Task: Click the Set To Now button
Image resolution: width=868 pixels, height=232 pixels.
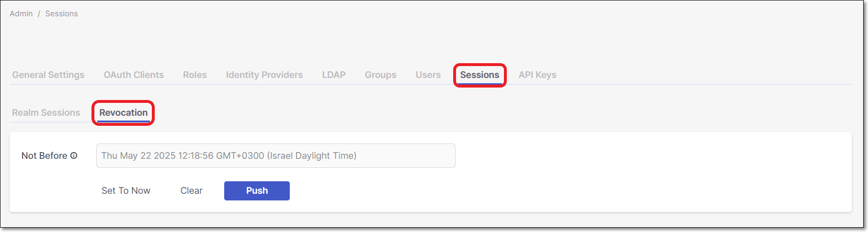Action: pos(126,190)
